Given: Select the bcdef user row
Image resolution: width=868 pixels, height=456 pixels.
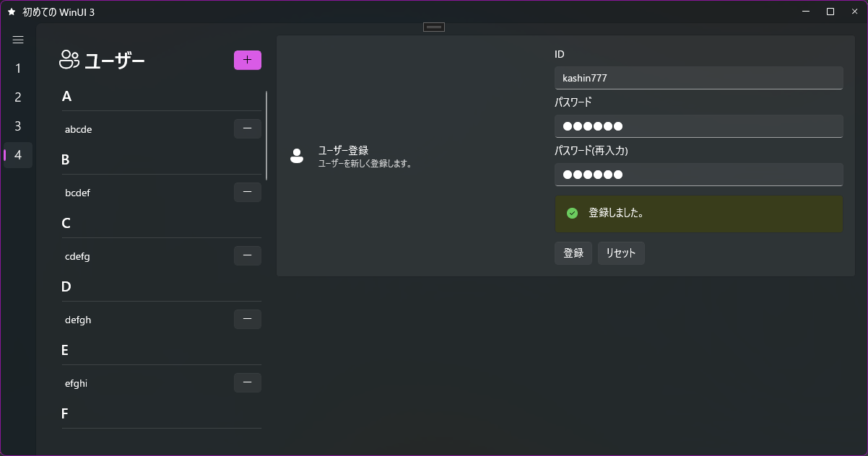Looking at the screenshot, I should point(162,193).
